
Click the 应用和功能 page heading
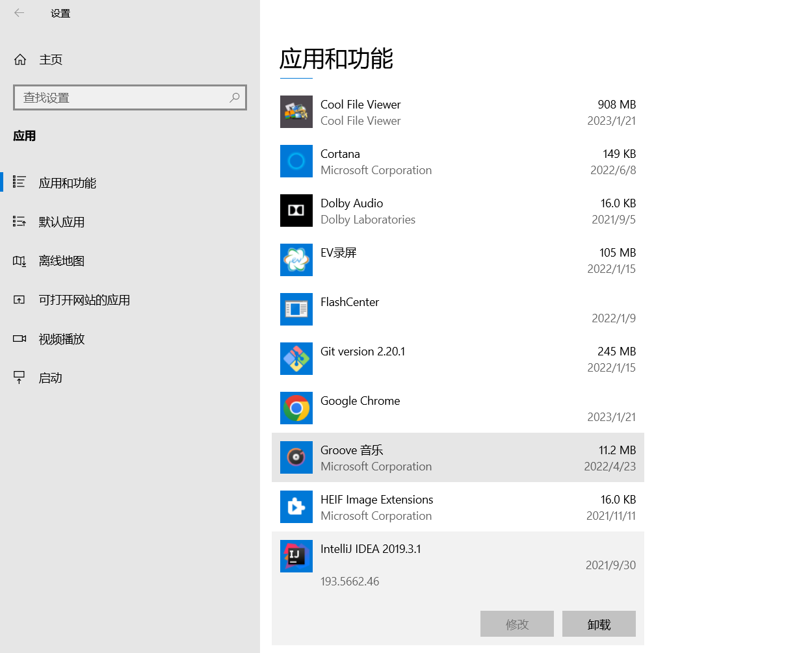pos(336,58)
